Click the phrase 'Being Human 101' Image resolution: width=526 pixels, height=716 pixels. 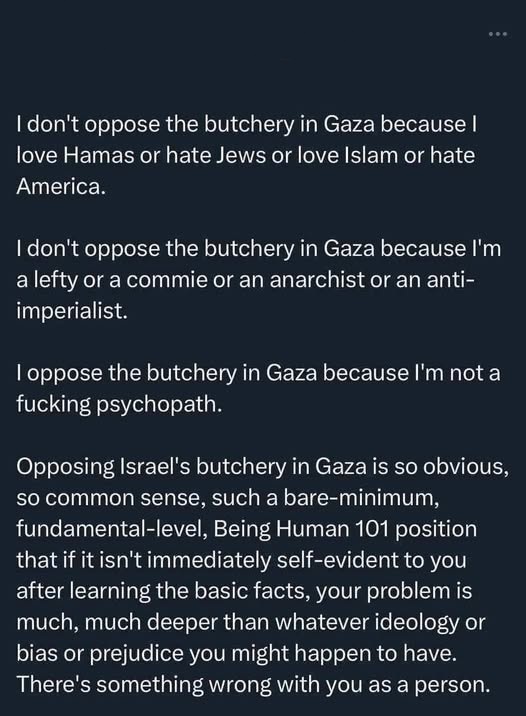coord(300,529)
